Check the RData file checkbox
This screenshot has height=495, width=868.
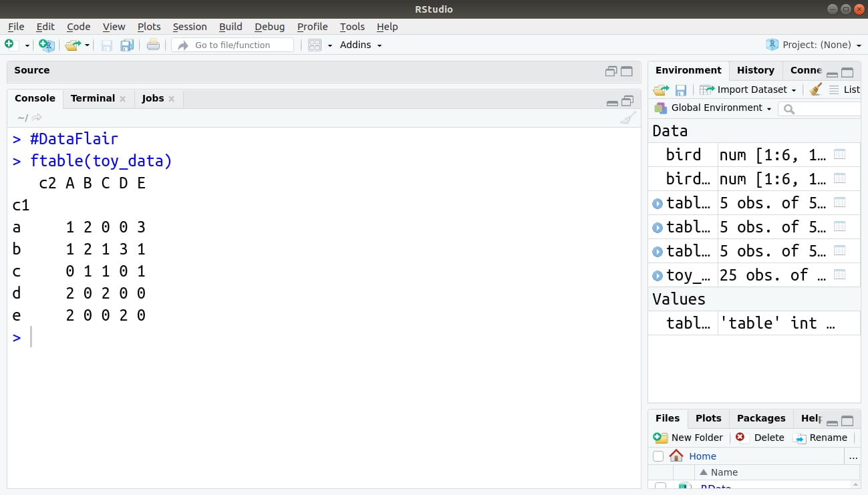click(661, 487)
